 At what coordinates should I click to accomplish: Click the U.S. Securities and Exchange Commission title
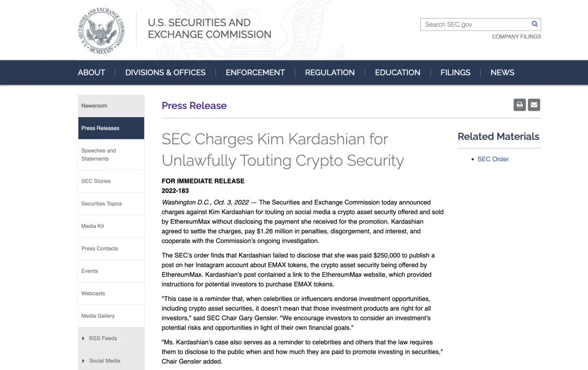point(209,28)
